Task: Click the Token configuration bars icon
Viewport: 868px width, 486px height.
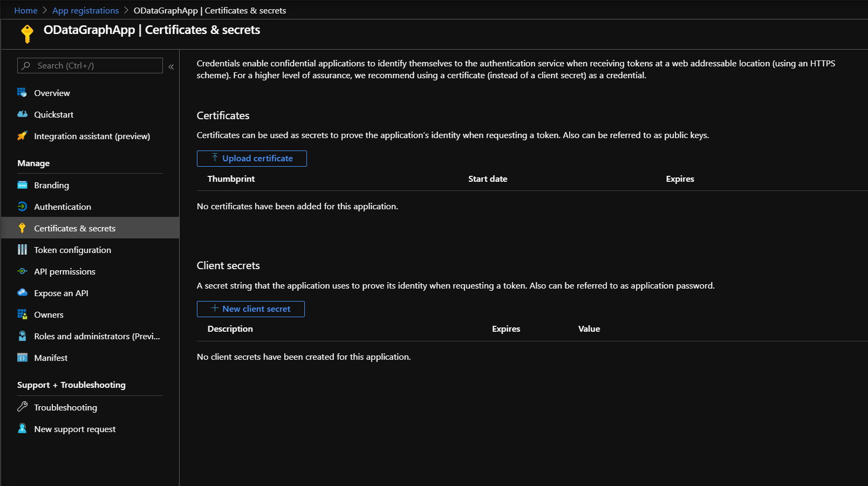Action: (x=22, y=250)
